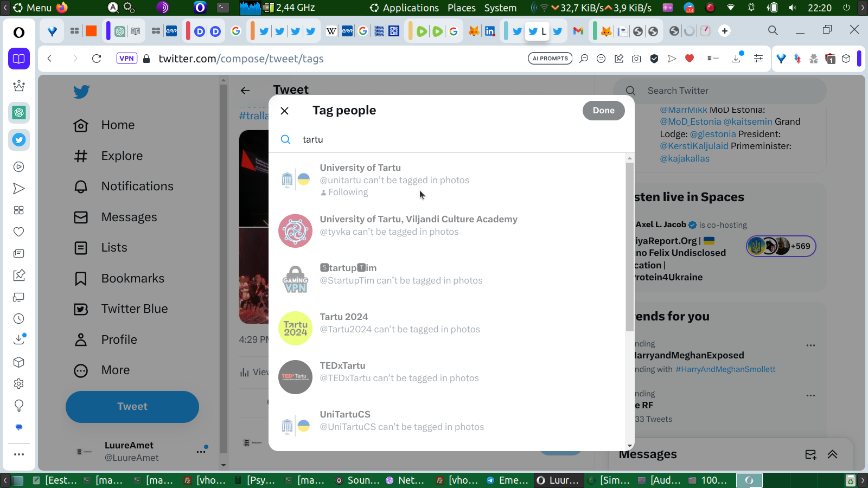The width and height of the screenshot is (868, 488).
Task: Open the @glestonia profile link
Action: pos(713,134)
